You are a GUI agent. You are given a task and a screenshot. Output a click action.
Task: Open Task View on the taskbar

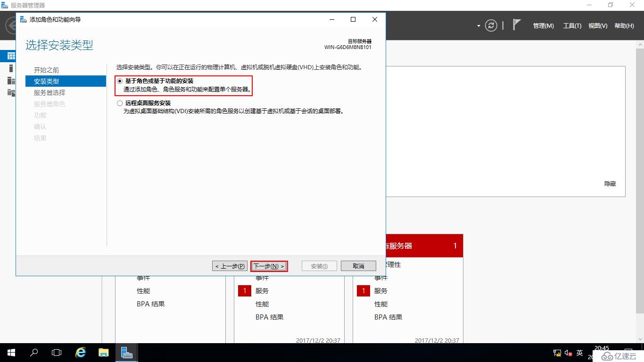click(57, 353)
